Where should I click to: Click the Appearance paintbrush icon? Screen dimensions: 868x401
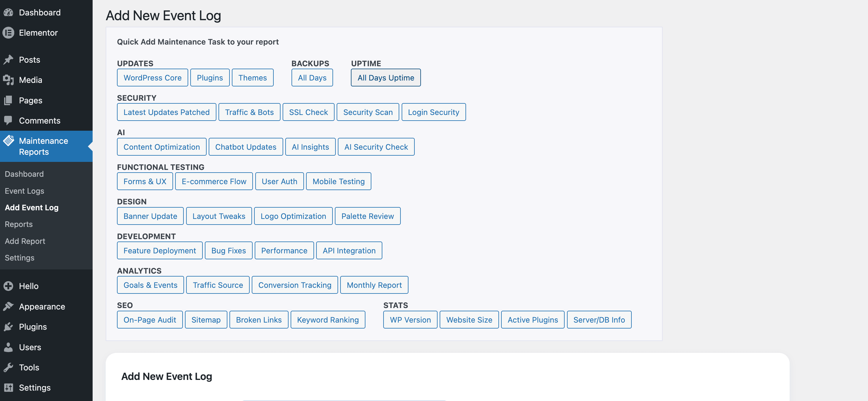pos(8,307)
